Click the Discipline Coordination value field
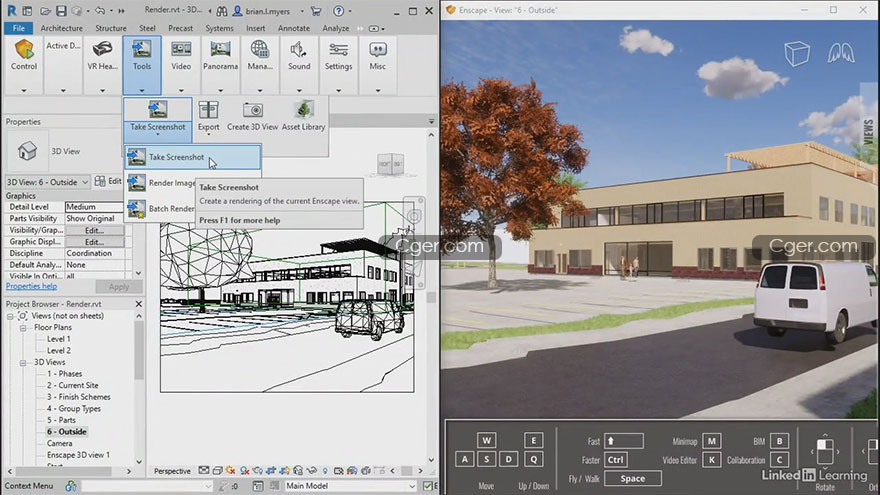Image resolution: width=880 pixels, height=495 pixels. pos(94,254)
